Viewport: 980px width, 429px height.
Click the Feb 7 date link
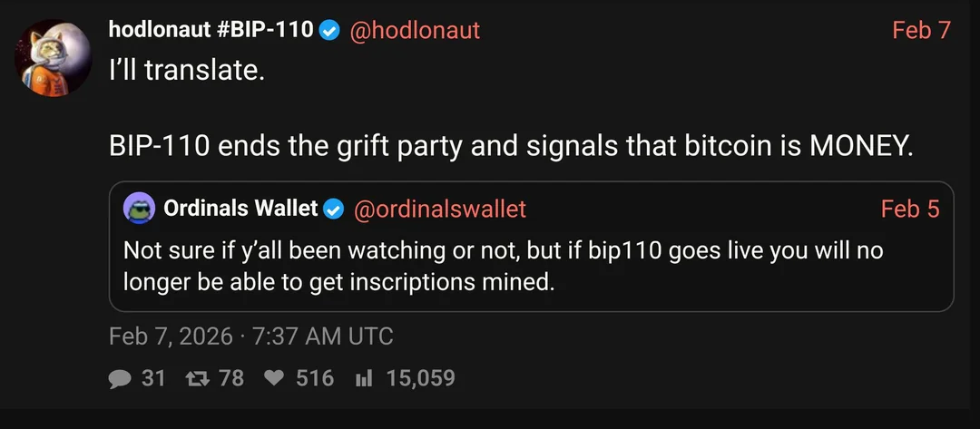point(921,30)
